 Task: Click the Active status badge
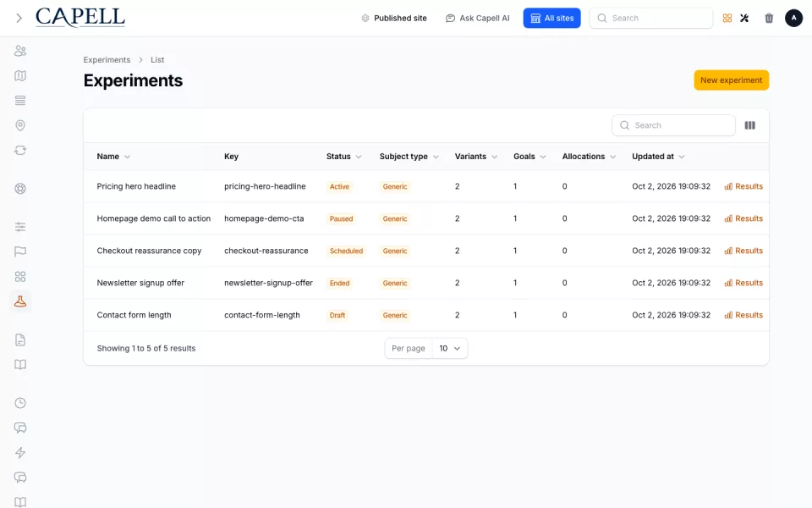340,186
